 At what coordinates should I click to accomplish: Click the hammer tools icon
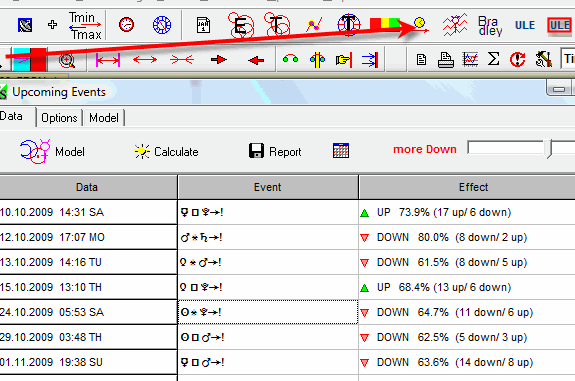(x=543, y=59)
